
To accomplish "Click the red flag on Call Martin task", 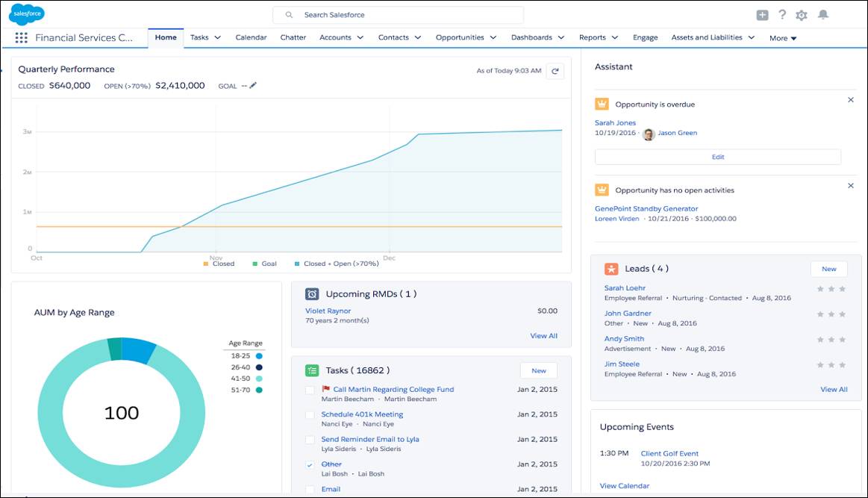I will (326, 390).
